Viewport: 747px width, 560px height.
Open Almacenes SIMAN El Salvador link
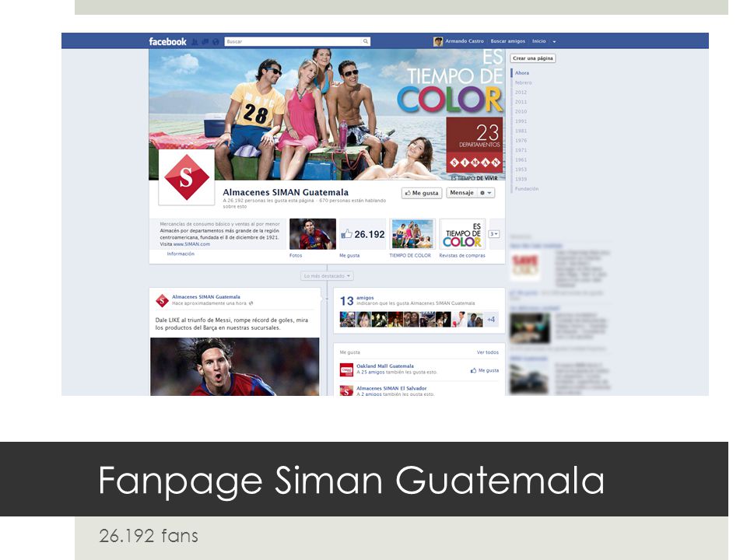pyautogui.click(x=391, y=388)
